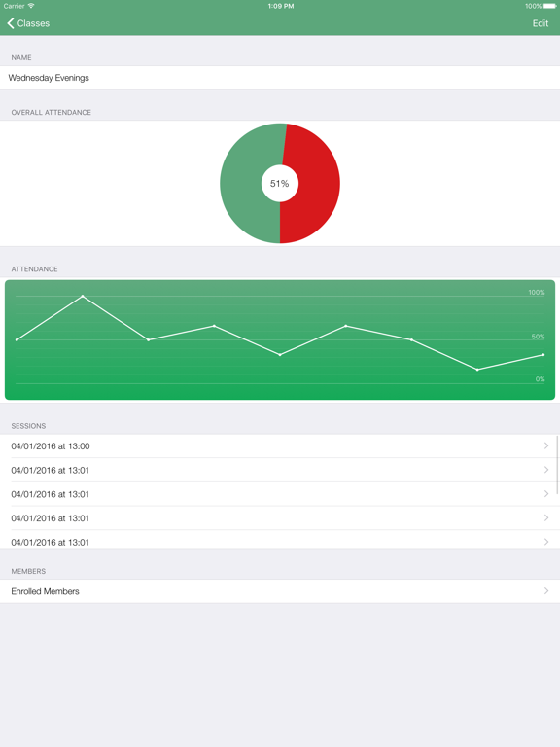The height and width of the screenshot is (747, 560).
Task: Open Edit mode for this class
Action: tap(540, 23)
